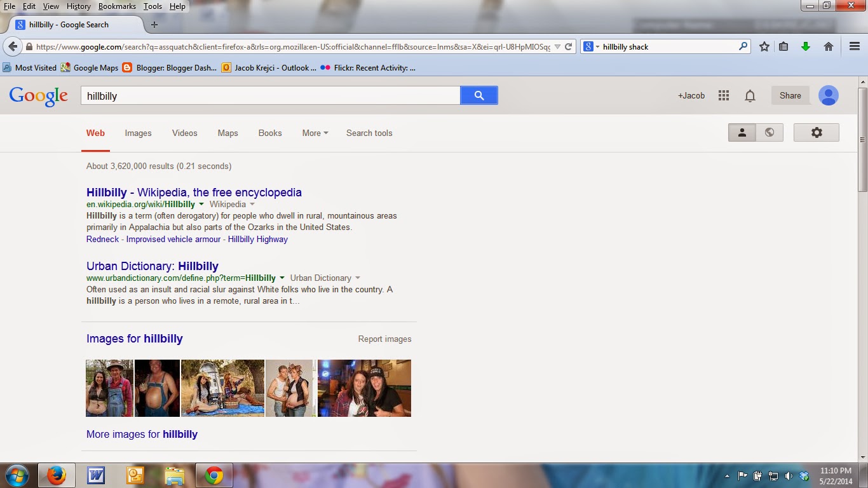
Task: Switch to Maps search tab
Action: point(228,133)
